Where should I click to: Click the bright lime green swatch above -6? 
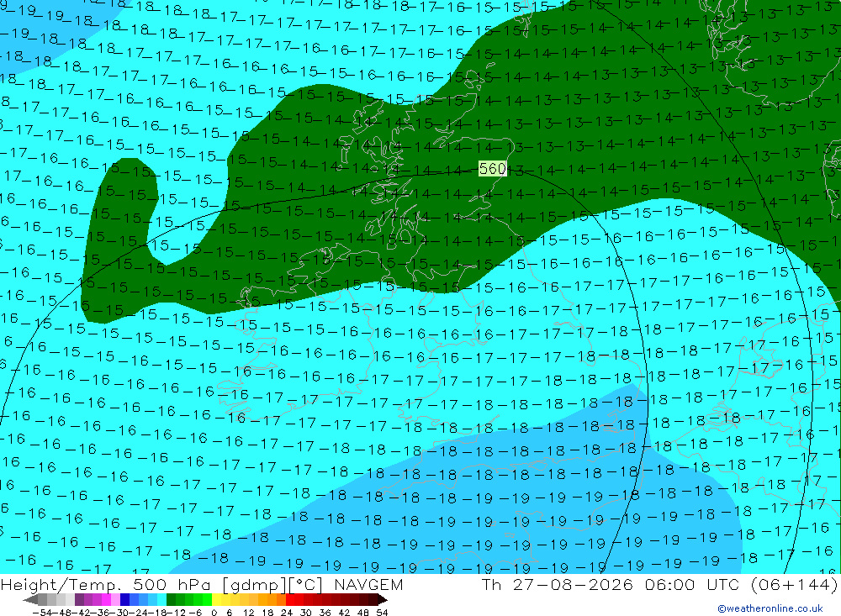coord(208,599)
